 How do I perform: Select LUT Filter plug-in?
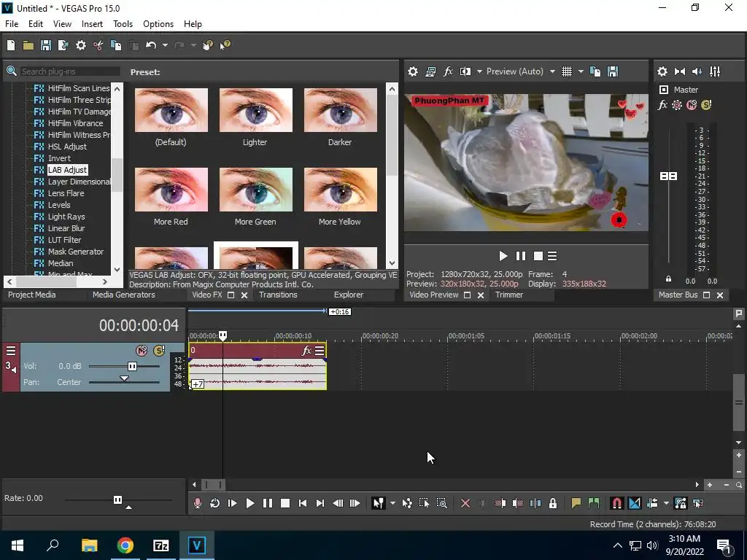pyautogui.click(x=64, y=240)
